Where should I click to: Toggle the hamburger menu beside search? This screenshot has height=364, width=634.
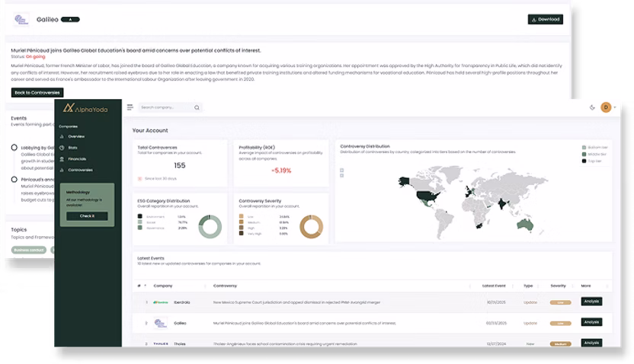click(130, 107)
